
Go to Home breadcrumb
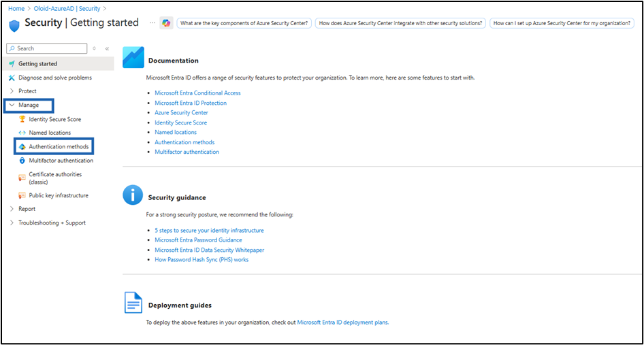[x=16, y=8]
